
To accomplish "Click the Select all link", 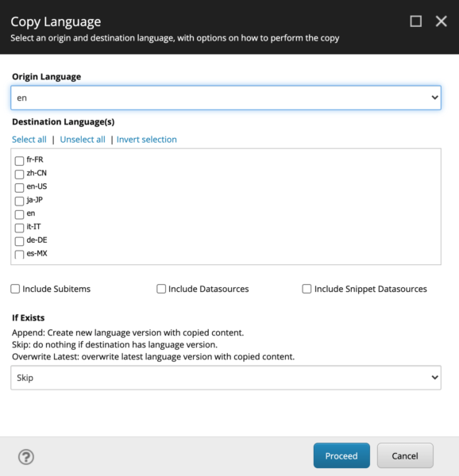I will (29, 140).
